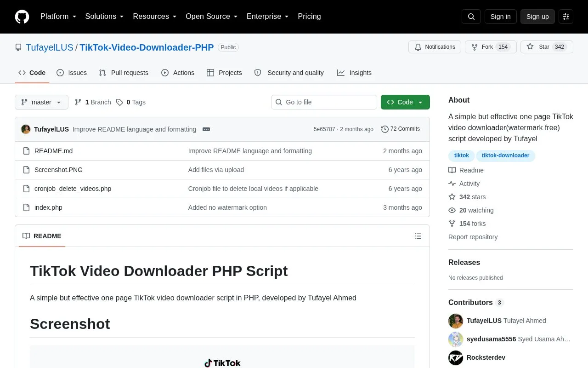The height and width of the screenshot is (368, 588).
Task: Expand the Open Source menu
Action: 212,17
